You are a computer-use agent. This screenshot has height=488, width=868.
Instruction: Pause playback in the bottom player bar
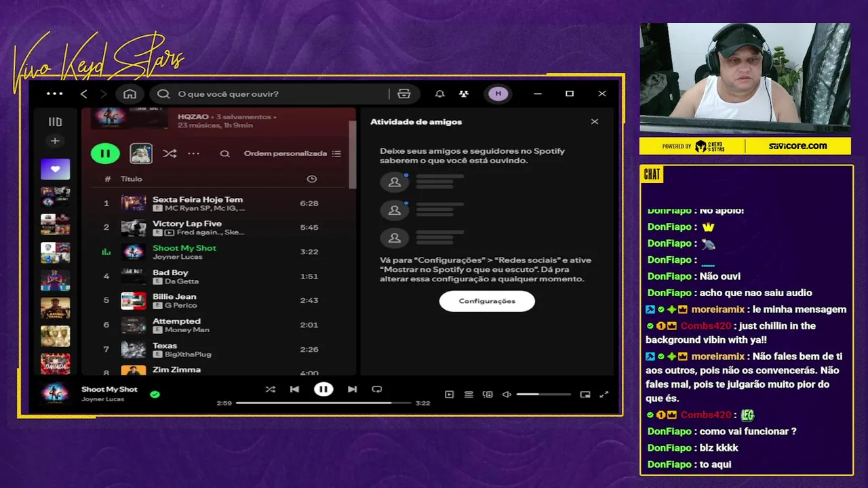coord(323,389)
